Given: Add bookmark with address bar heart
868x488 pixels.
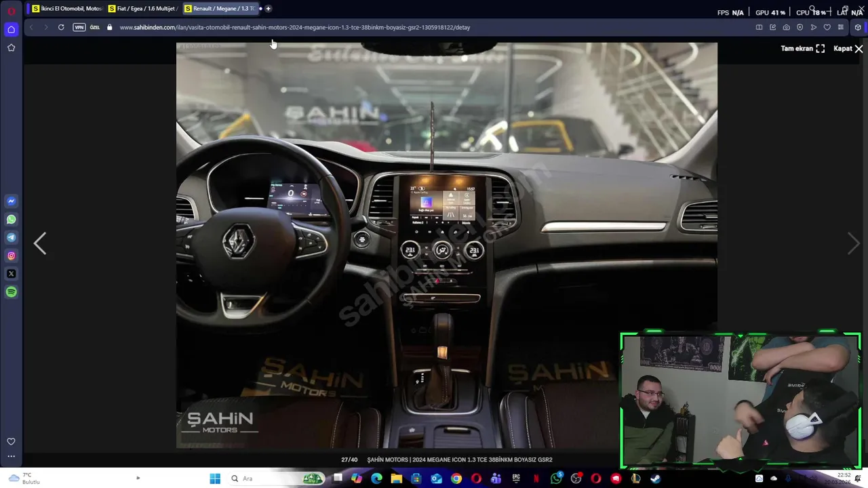Looking at the screenshot, I should pos(827,27).
